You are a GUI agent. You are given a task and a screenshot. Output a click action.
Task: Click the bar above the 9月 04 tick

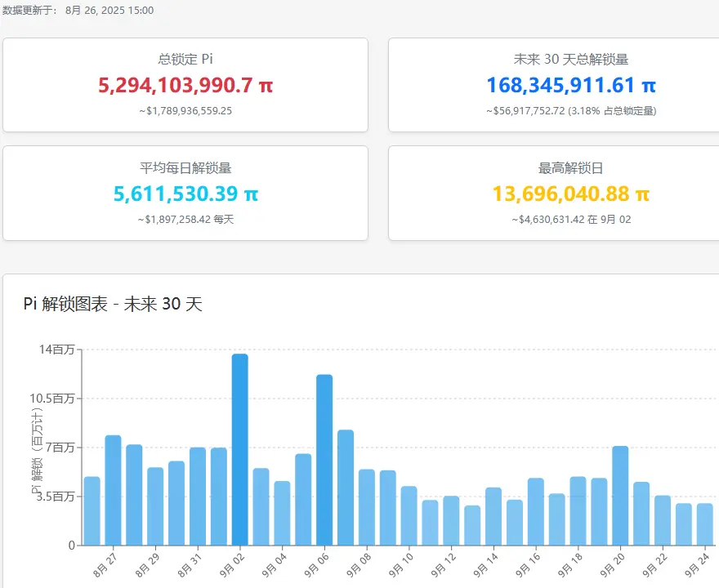(282, 514)
